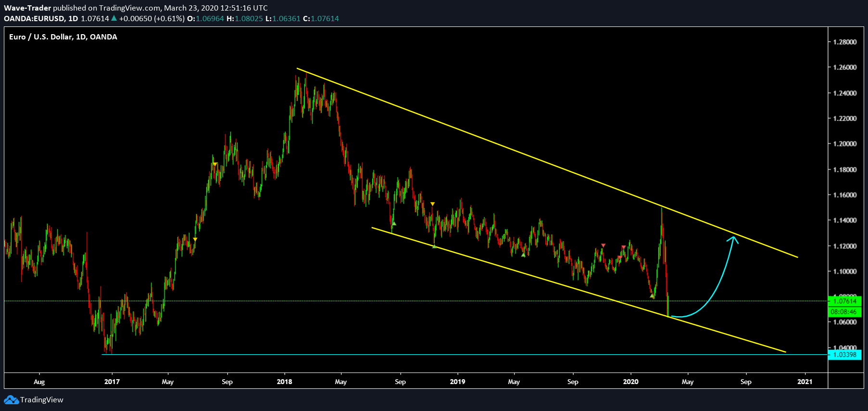Image resolution: width=868 pixels, height=411 pixels.
Task: Click the chart title 'Euro / U.S. Dollar, 1D, OANDA'
Action: click(63, 37)
